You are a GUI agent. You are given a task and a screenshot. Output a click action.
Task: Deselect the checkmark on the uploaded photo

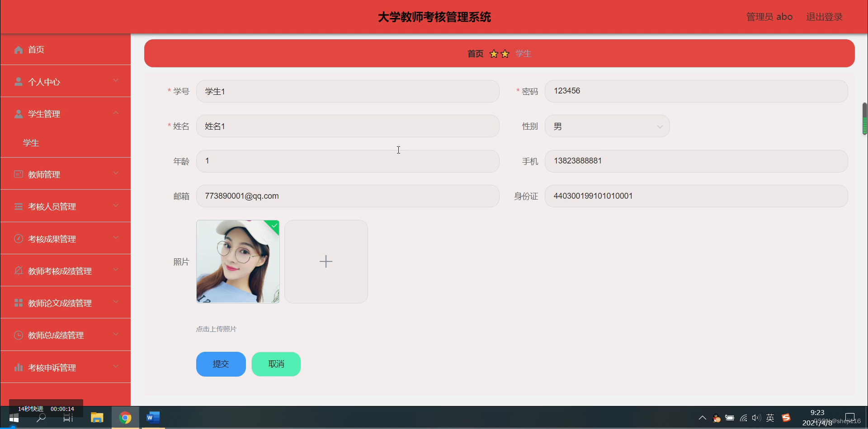tap(274, 225)
